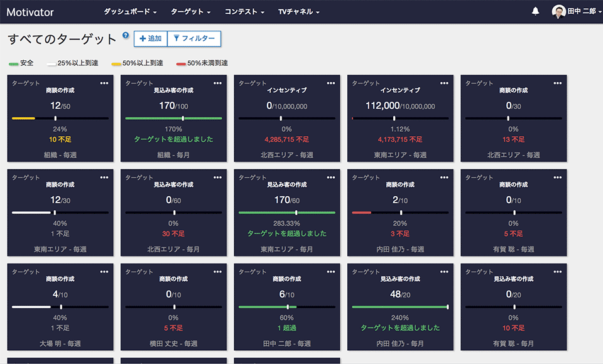Open options on 112,000 インセンティブ card
Image resolution: width=603 pixels, height=364 pixels.
click(x=444, y=83)
